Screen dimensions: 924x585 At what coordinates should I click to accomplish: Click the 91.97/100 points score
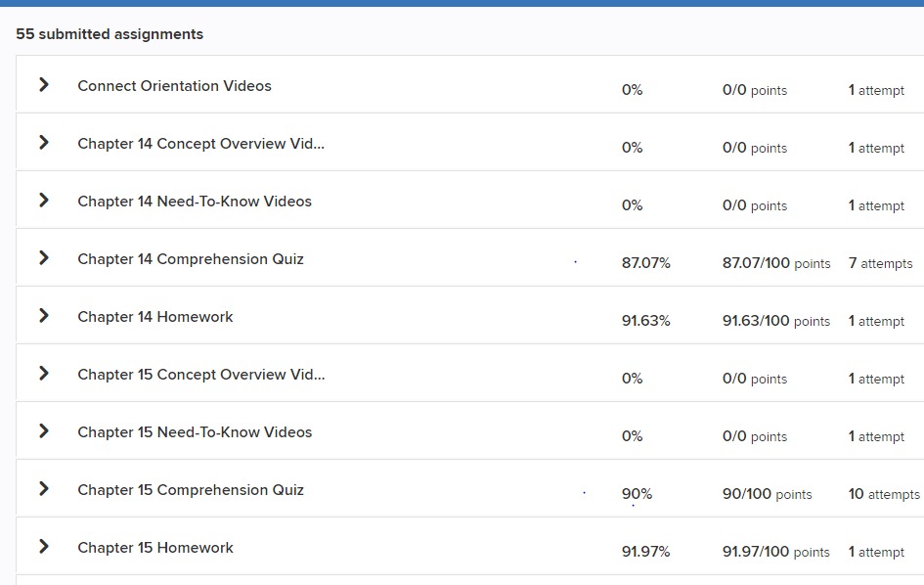775,553
